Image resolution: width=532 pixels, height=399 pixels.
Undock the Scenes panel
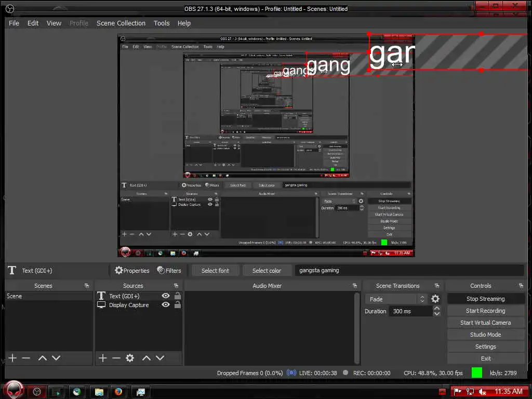click(87, 286)
